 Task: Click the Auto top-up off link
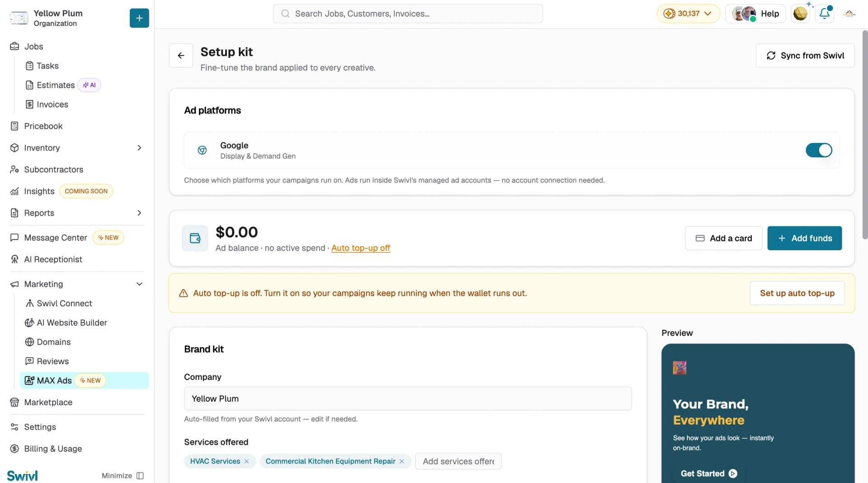coord(360,248)
